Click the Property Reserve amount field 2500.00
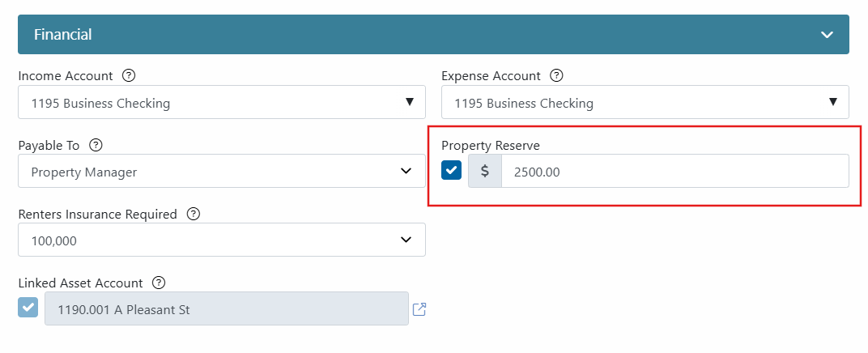This screenshot has height=353, width=868. click(x=674, y=172)
